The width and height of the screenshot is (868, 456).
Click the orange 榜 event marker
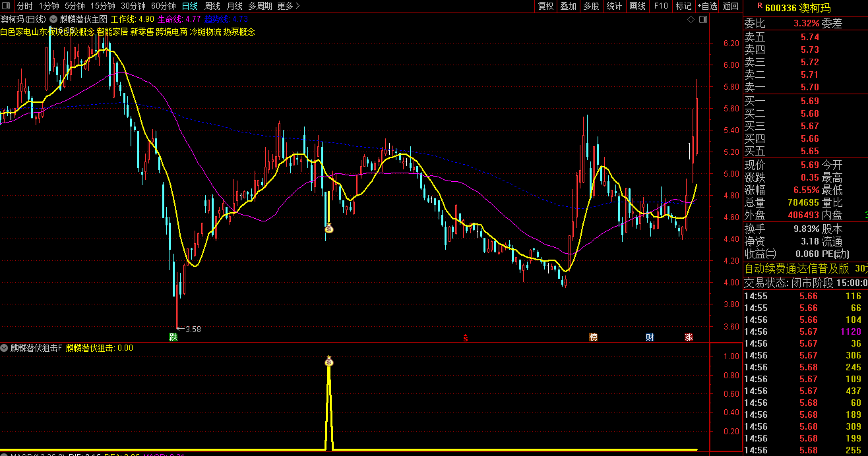pos(593,337)
